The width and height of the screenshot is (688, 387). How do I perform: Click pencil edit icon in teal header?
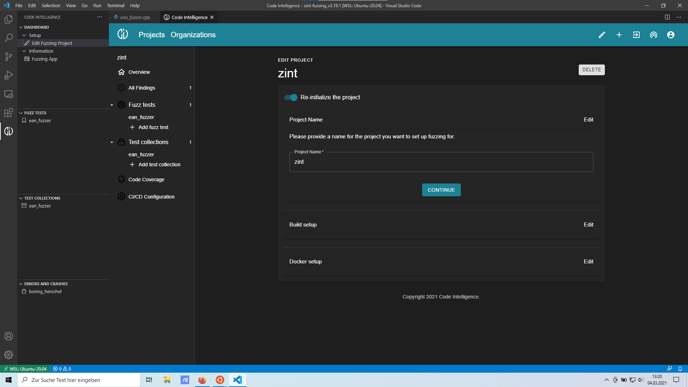[602, 35]
